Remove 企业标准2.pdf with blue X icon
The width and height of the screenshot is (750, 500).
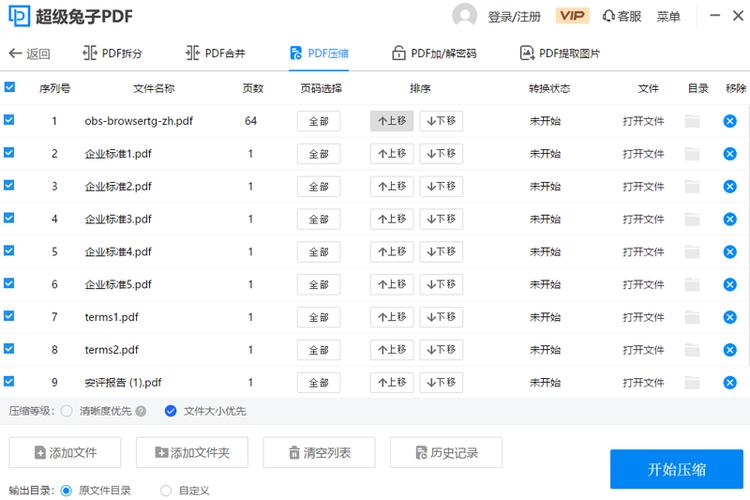pyautogui.click(x=729, y=186)
